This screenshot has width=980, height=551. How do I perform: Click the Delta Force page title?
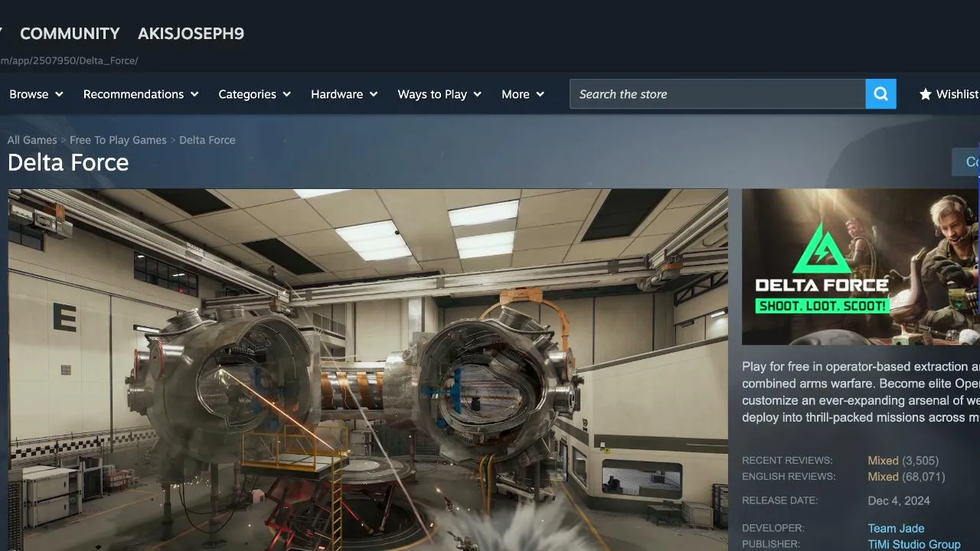(x=68, y=162)
